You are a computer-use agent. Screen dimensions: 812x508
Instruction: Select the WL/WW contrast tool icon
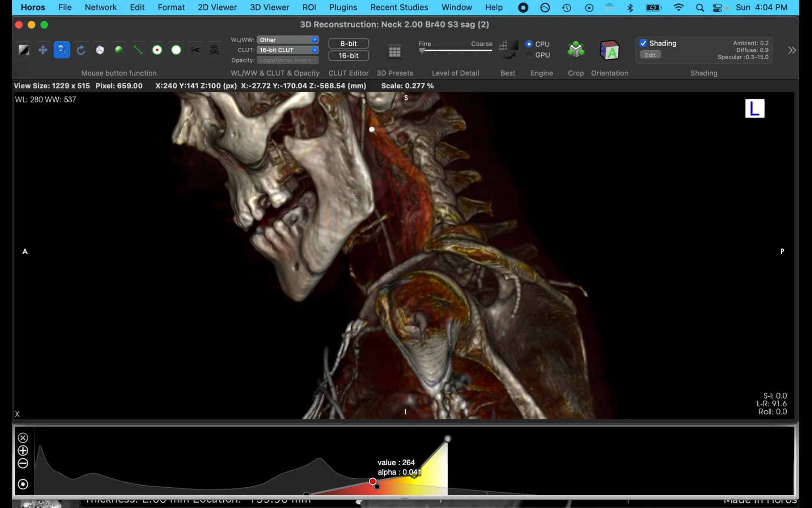click(x=24, y=50)
